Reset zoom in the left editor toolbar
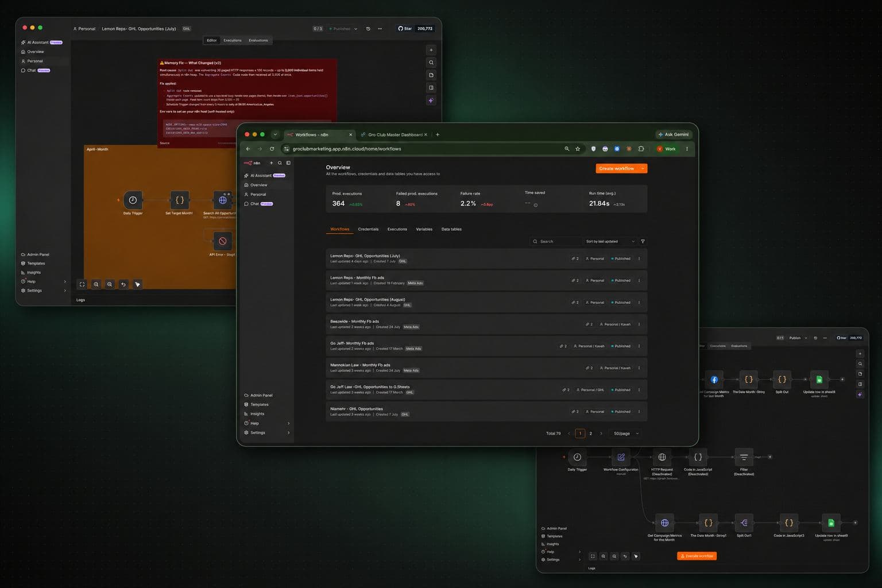 [123, 284]
